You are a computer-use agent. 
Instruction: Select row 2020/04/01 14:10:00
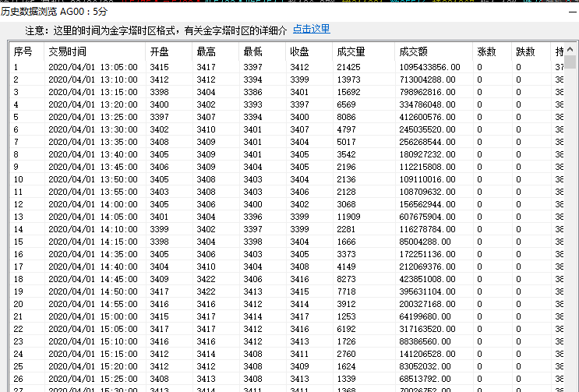click(288, 229)
